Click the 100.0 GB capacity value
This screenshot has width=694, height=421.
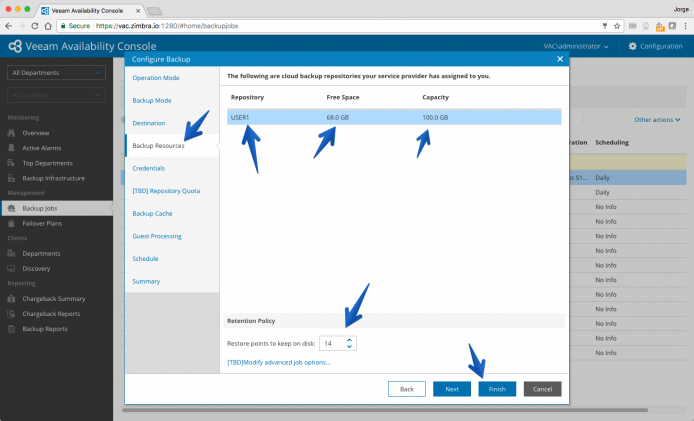[435, 117]
